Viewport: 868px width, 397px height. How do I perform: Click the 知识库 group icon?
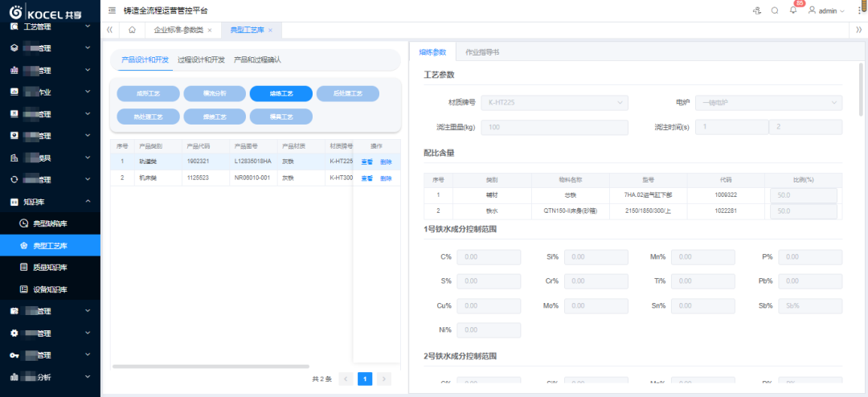(14, 202)
